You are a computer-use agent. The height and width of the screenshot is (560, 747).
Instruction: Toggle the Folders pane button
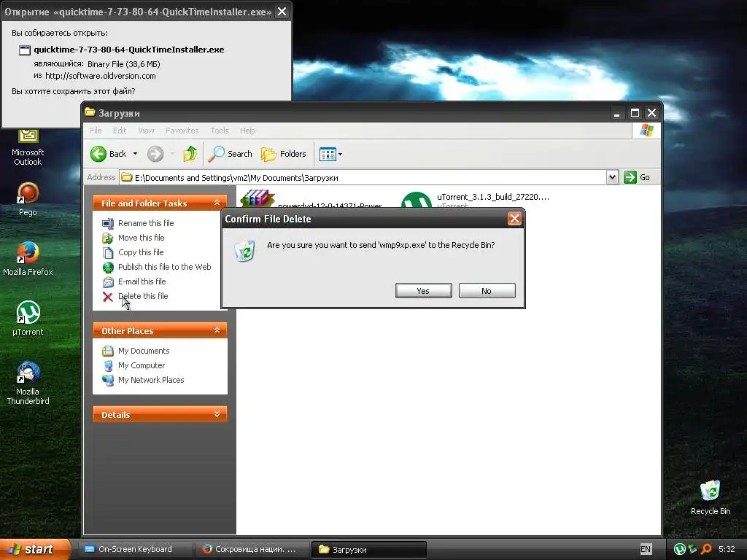click(284, 154)
